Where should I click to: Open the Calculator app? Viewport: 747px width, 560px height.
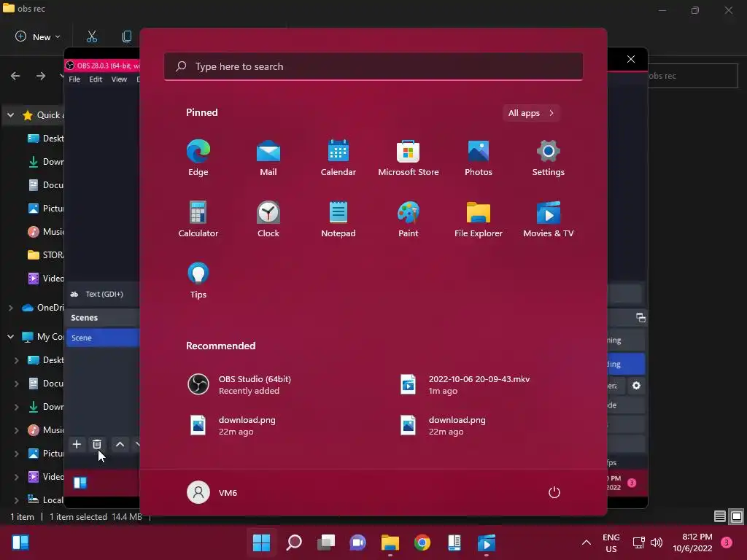point(198,219)
